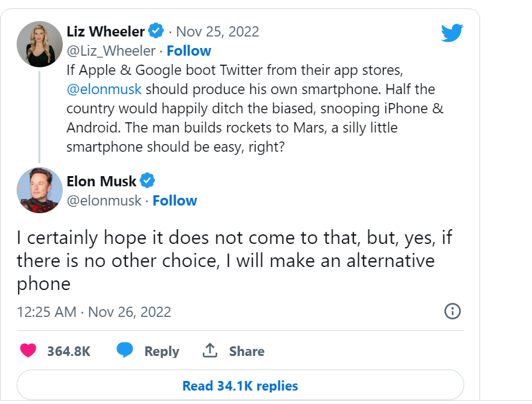The width and height of the screenshot is (532, 404).
Task: Open Elon Musk's profile picture
Action: tap(39, 191)
